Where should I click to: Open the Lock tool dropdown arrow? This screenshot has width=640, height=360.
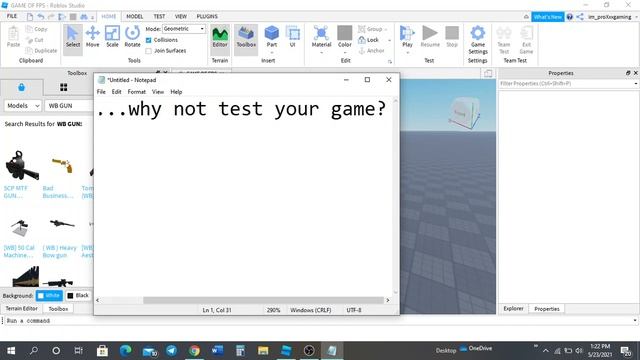[x=389, y=40]
